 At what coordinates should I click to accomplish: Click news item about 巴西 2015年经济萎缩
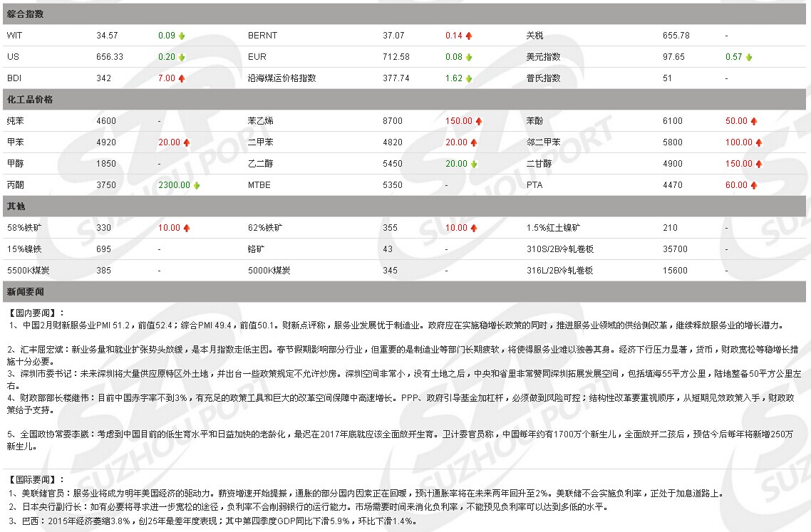click(212, 521)
